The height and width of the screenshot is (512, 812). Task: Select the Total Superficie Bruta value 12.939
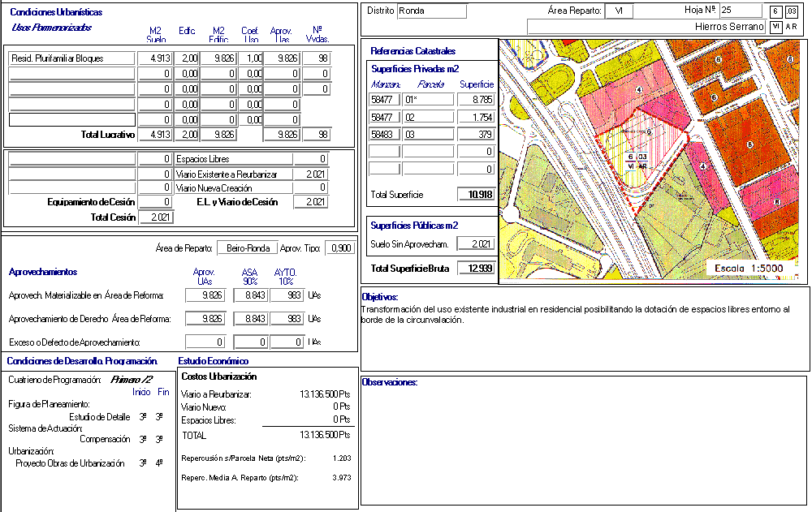coord(475,269)
